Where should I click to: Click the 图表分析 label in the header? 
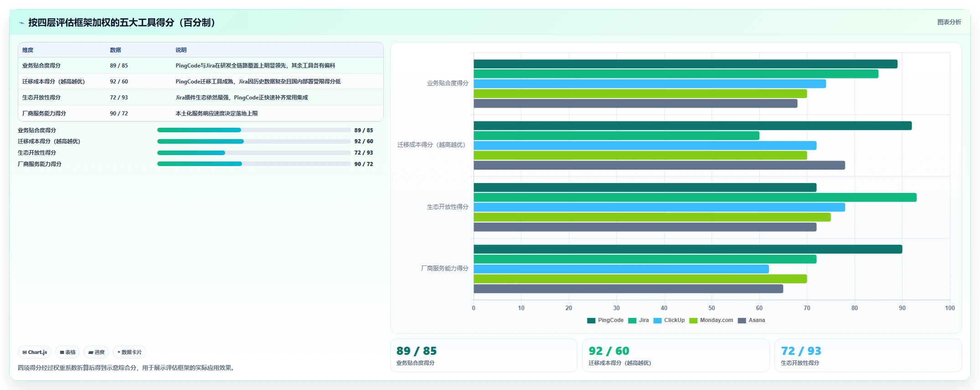949,22
